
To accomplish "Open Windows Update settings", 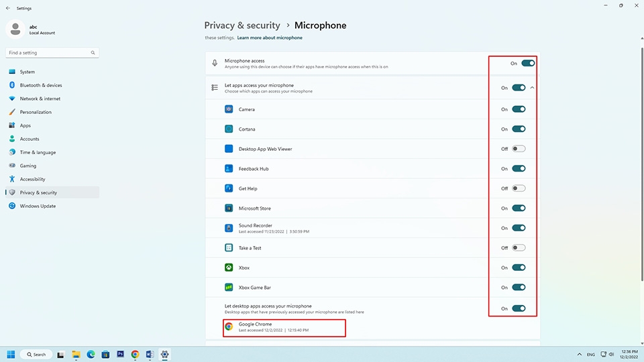I will tap(52, 206).
